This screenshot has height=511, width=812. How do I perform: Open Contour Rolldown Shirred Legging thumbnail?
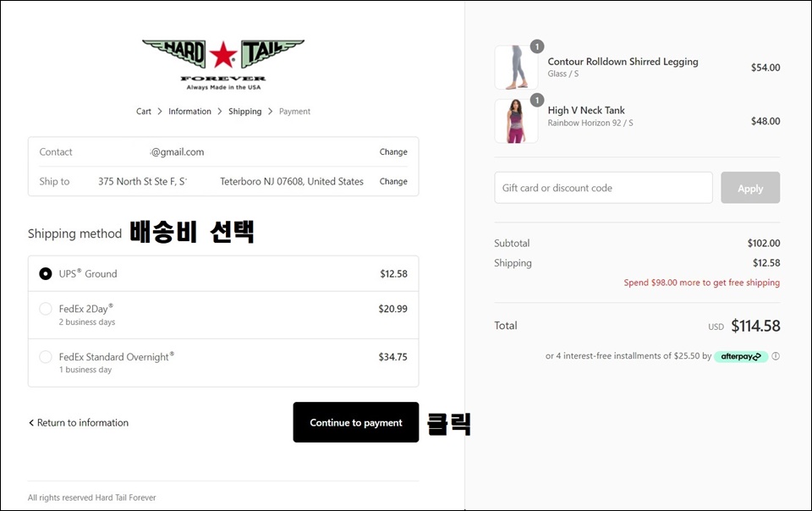tap(516, 68)
